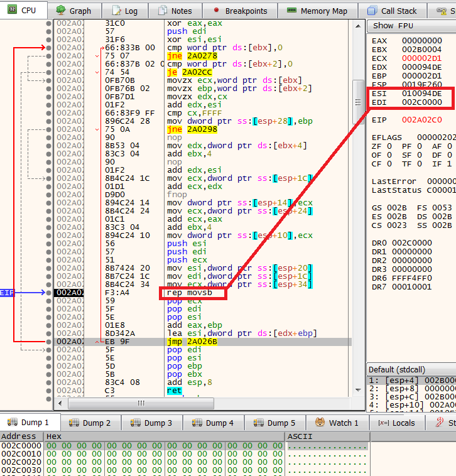Click the Address column header in dump
This screenshot has height=476, width=456.
[22, 436]
